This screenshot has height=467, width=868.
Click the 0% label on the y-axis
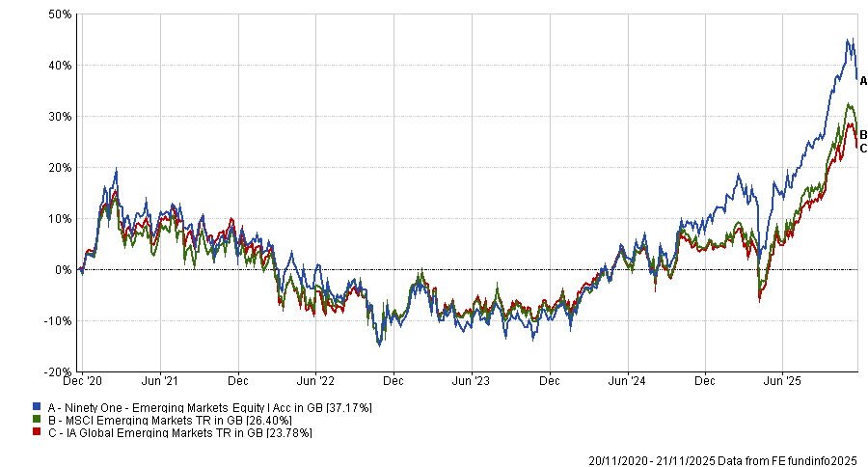(63, 269)
